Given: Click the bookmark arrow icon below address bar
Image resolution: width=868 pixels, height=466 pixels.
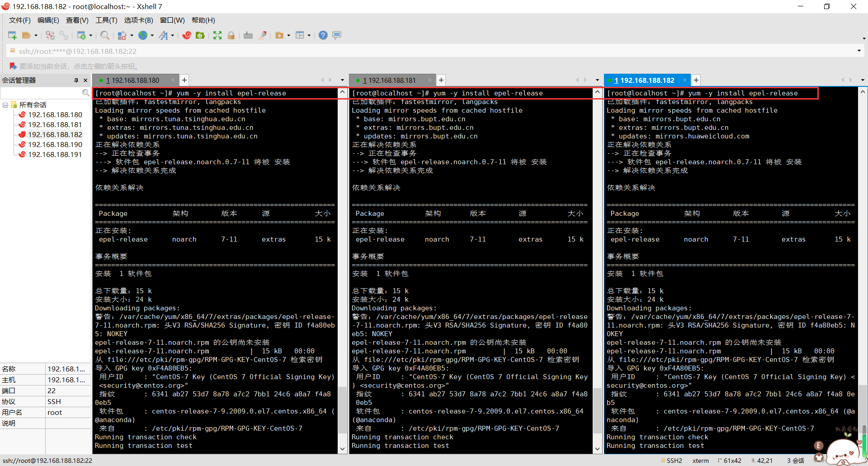Looking at the screenshot, I should coord(13,66).
